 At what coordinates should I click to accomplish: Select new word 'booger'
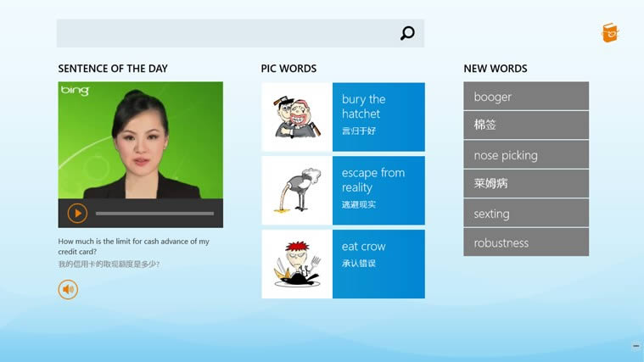coord(526,96)
